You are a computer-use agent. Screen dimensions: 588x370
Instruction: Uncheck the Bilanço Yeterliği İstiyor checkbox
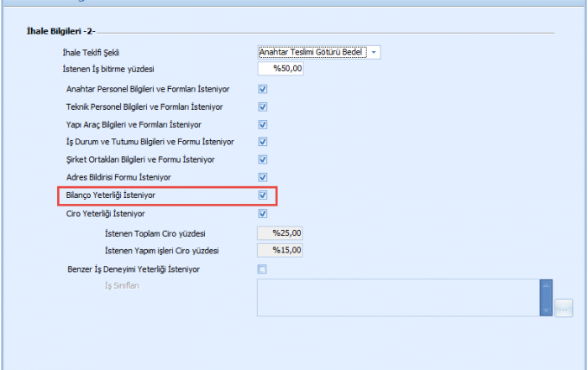tap(262, 195)
